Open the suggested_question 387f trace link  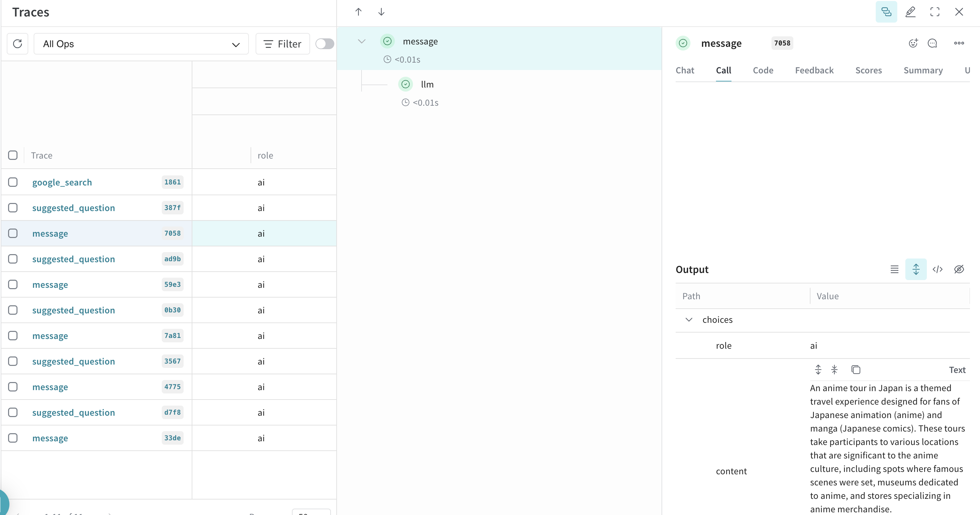[73, 208]
